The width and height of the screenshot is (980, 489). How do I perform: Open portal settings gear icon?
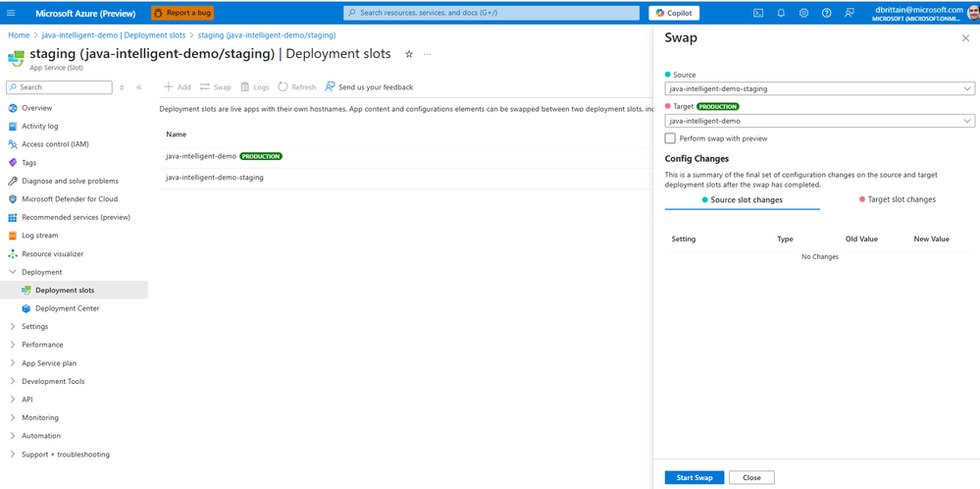click(x=803, y=13)
